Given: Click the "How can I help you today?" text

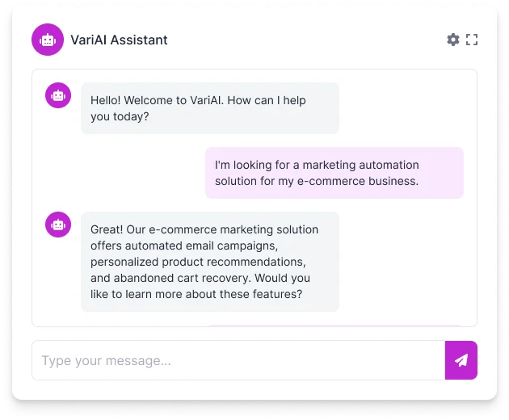Looking at the screenshot, I should tap(120, 116).
